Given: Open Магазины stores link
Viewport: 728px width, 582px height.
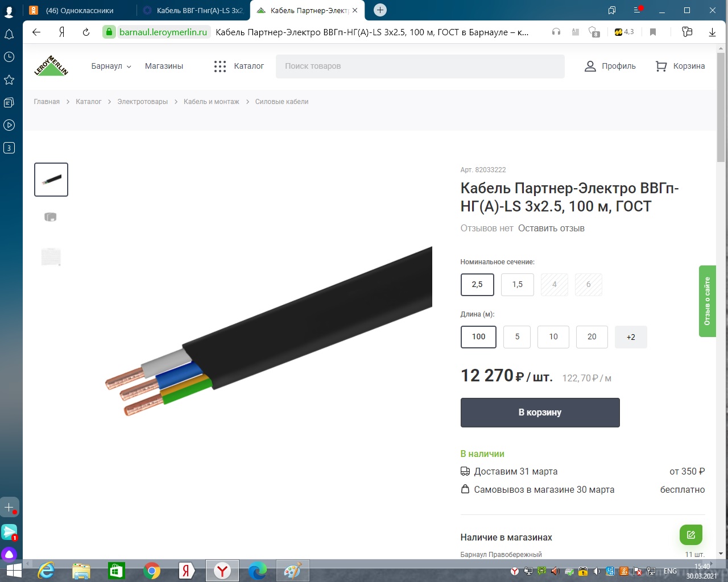Looking at the screenshot, I should click(x=164, y=66).
